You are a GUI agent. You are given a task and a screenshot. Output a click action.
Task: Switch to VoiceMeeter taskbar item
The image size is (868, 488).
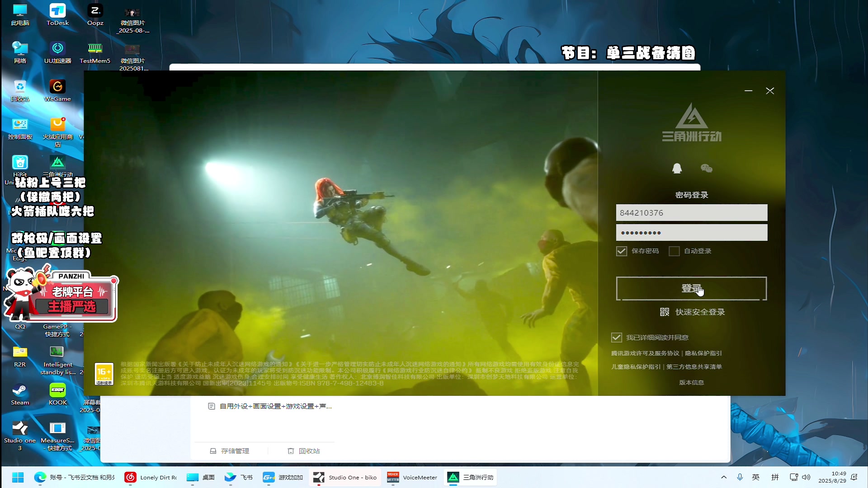[412, 477]
